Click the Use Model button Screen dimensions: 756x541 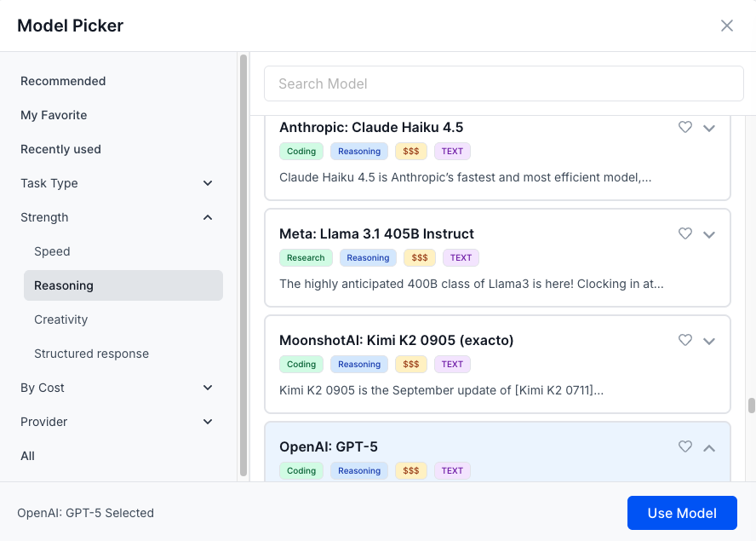coord(682,513)
